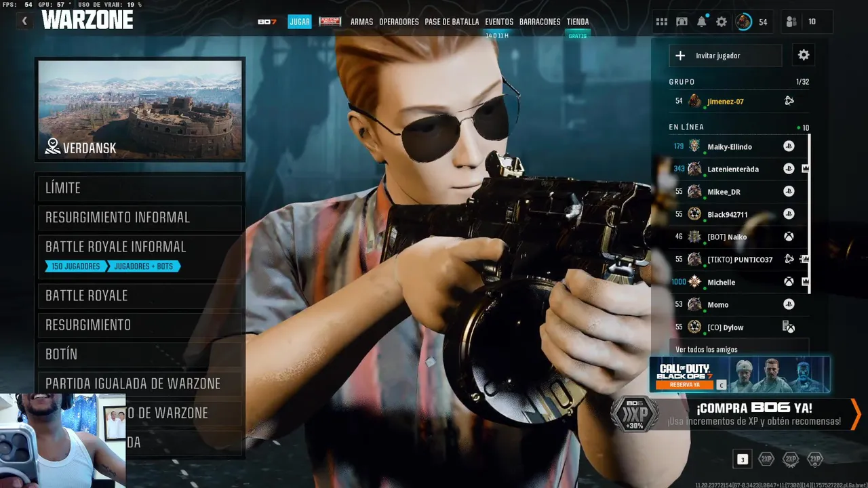Select friend [TIKTO] PUNTICO37
This screenshot has width=868, height=488.
(739, 259)
